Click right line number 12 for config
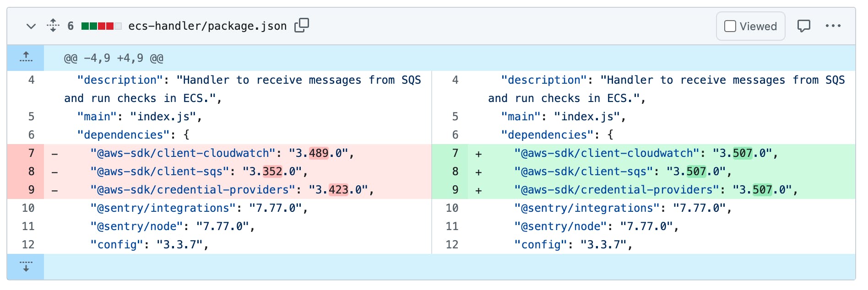This screenshot has width=868, height=290. coord(452,245)
